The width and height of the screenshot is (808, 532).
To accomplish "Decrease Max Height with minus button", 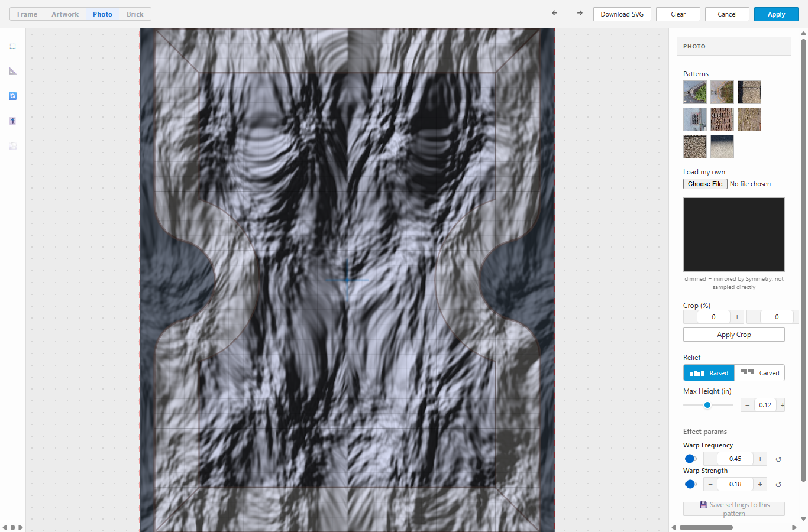I will tap(748, 405).
